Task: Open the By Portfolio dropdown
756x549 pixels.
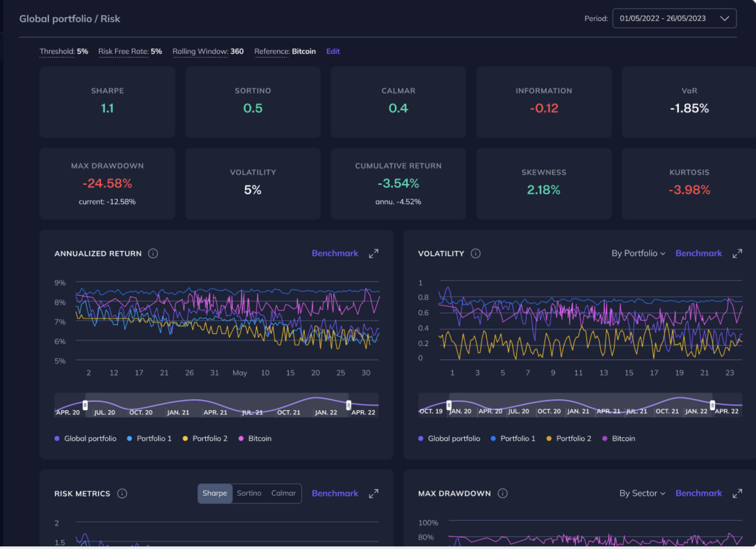Action: 639,254
